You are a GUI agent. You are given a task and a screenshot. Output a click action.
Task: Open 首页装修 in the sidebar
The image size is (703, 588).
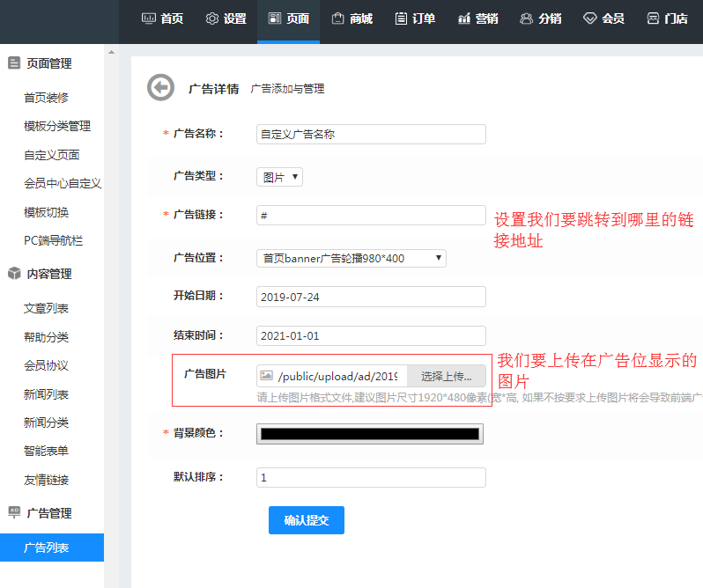pos(46,98)
